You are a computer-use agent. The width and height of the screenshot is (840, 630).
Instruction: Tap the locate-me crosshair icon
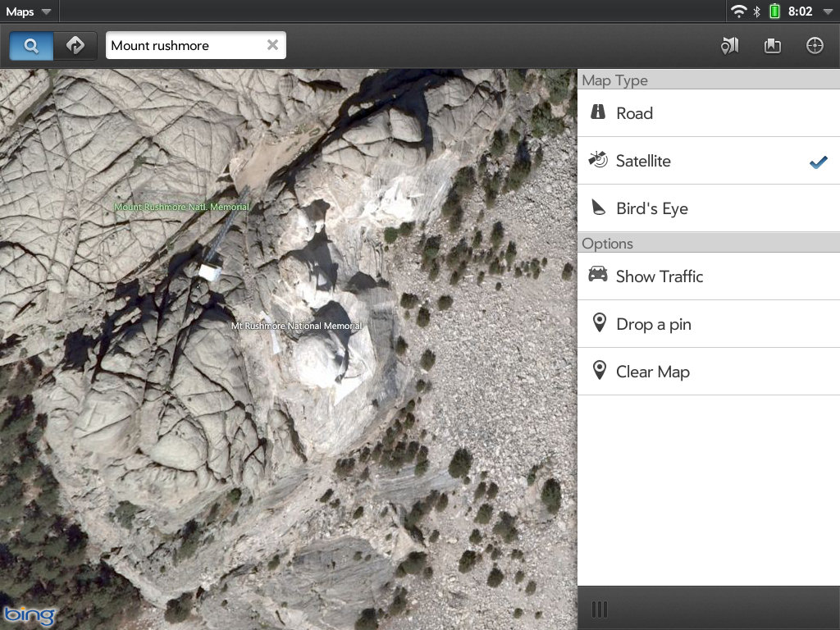(815, 46)
